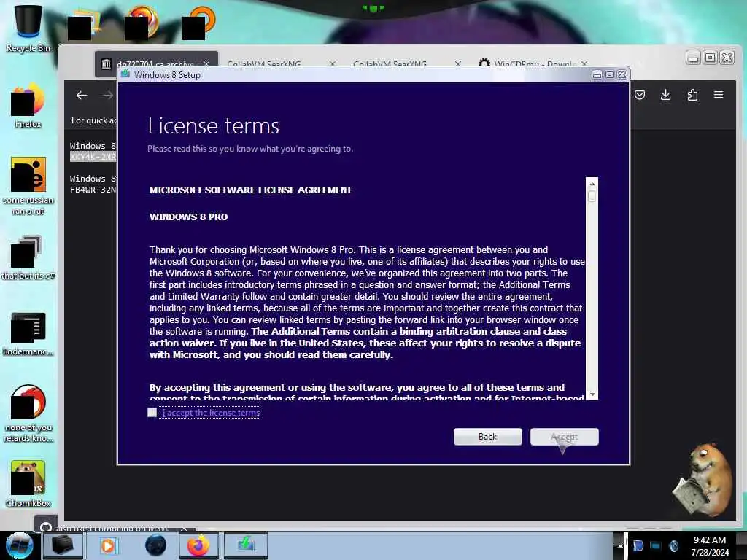Minimize the Windows 8 Setup window
The width and height of the screenshot is (747, 560).
tap(597, 75)
